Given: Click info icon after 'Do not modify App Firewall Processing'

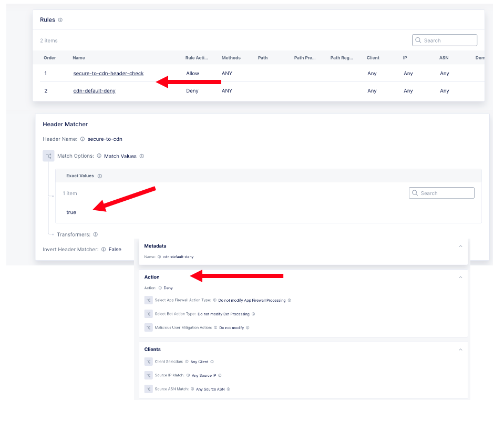Looking at the screenshot, I should click(x=289, y=300).
